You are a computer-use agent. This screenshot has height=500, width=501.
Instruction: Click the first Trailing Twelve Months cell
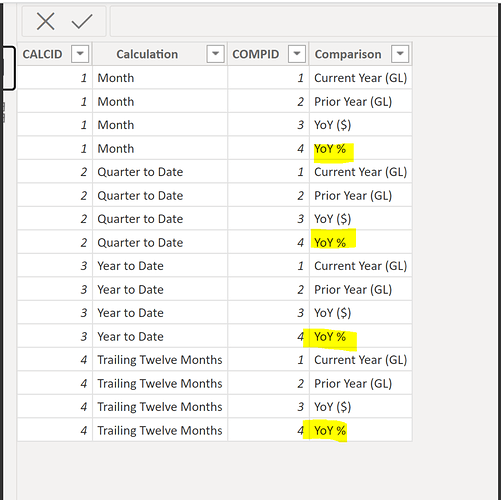pos(160,360)
